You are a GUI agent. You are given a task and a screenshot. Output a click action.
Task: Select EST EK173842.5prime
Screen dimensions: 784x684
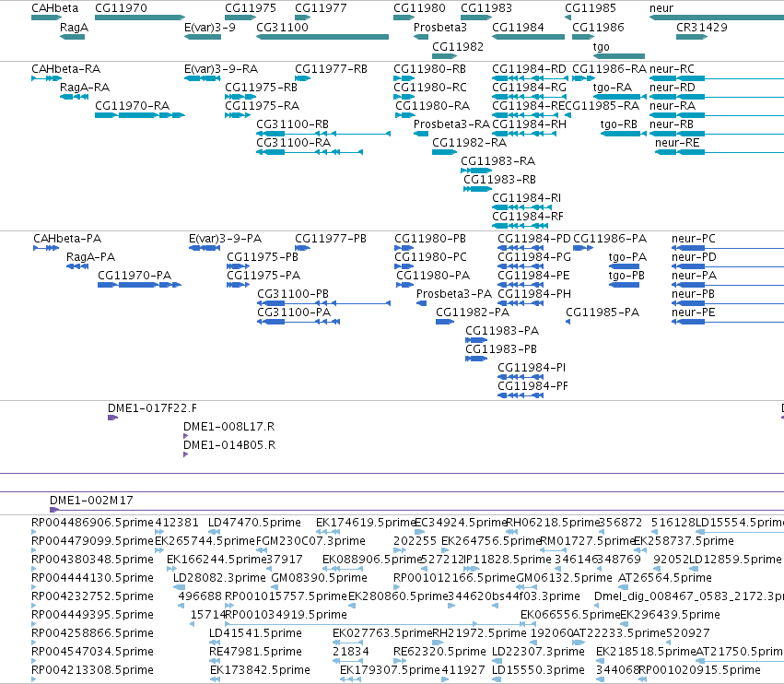tap(260, 670)
